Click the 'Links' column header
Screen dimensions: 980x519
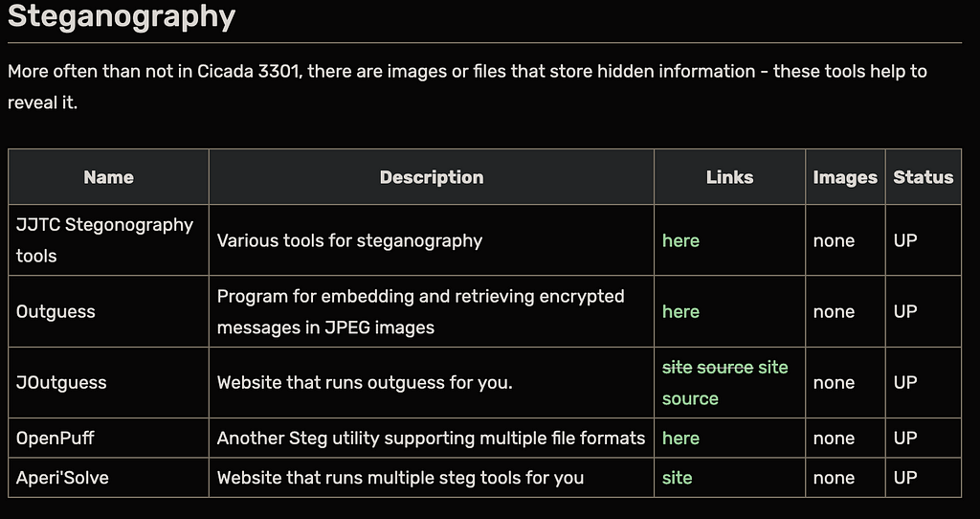pyautogui.click(x=729, y=177)
